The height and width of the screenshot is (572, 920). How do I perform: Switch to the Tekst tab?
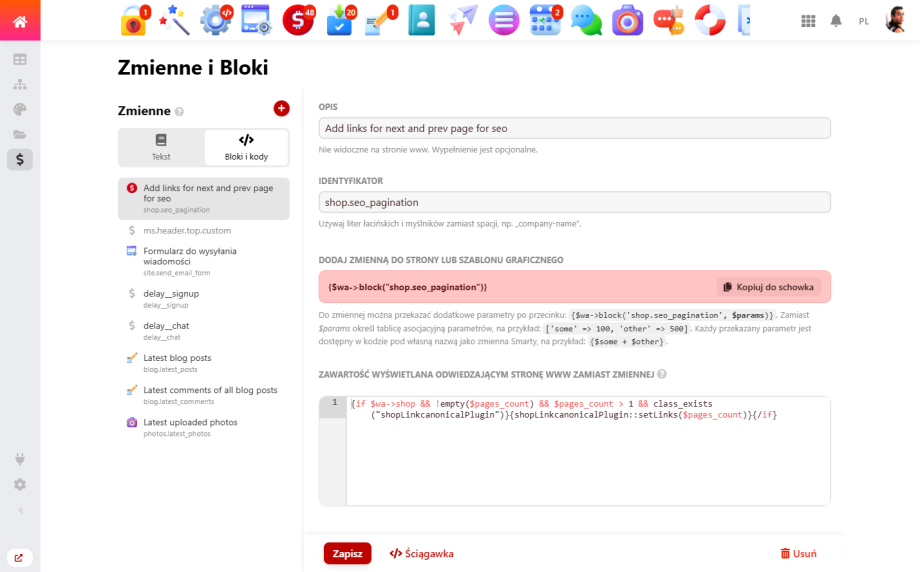coord(161,147)
